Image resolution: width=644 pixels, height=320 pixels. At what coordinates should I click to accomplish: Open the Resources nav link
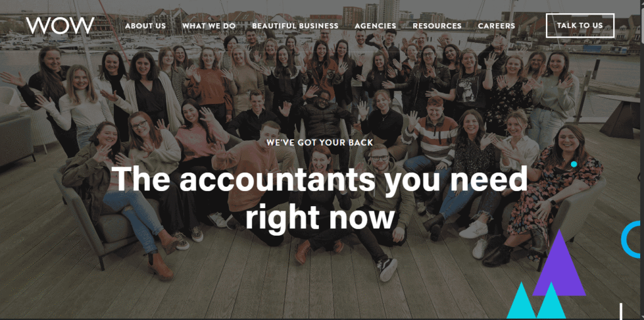click(x=437, y=26)
